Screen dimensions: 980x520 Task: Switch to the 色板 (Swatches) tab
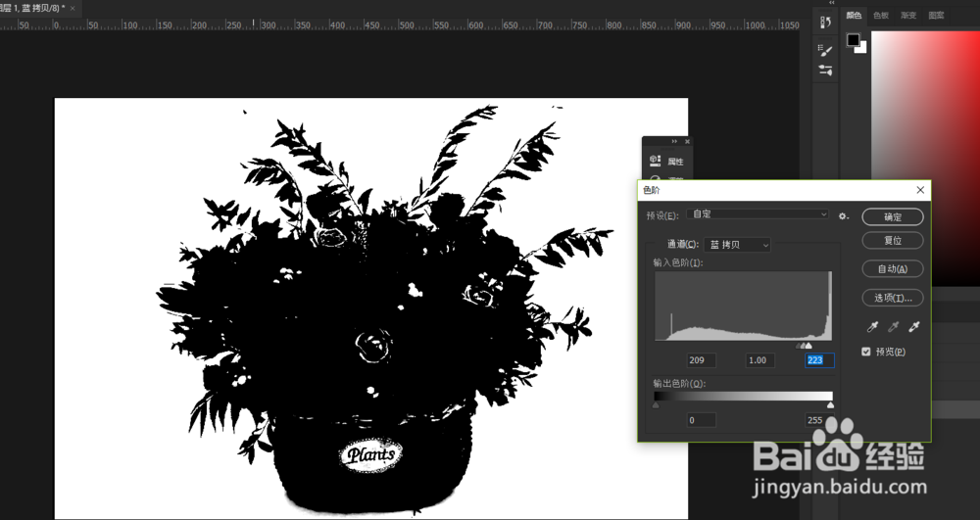(x=881, y=16)
